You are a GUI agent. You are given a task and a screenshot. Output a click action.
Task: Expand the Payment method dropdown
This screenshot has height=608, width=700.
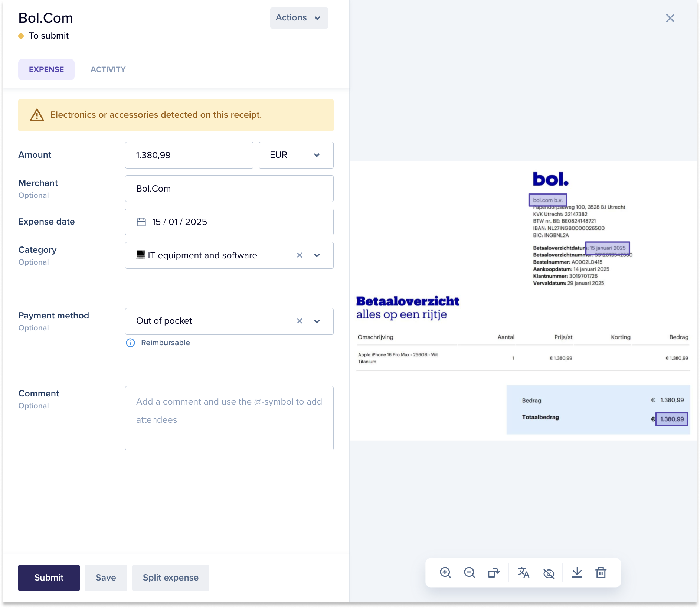317,321
